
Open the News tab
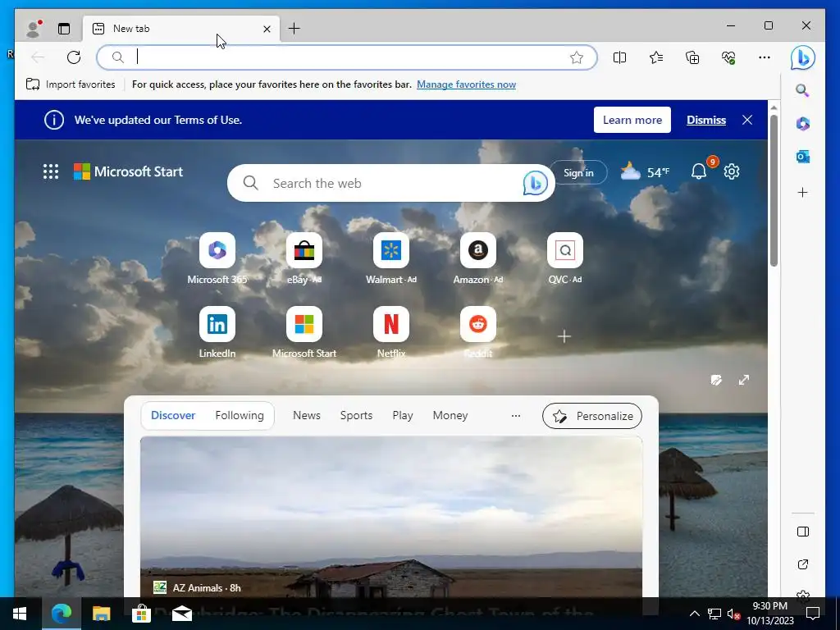(x=307, y=415)
